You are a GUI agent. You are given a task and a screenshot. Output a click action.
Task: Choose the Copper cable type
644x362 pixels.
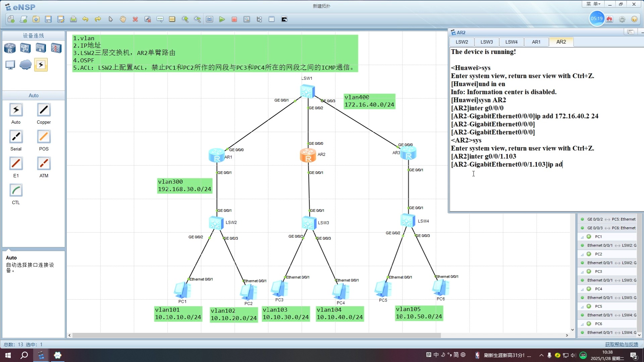(44, 110)
